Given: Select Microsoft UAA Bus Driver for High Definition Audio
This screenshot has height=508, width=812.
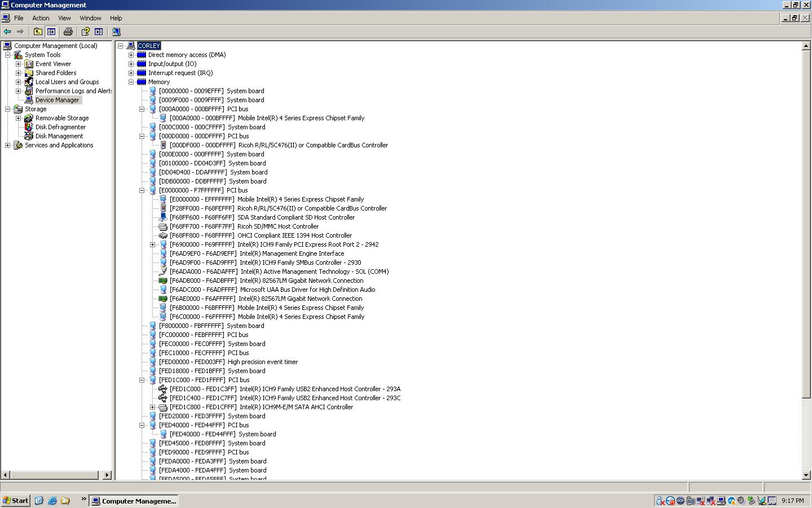Looking at the screenshot, I should [x=272, y=290].
